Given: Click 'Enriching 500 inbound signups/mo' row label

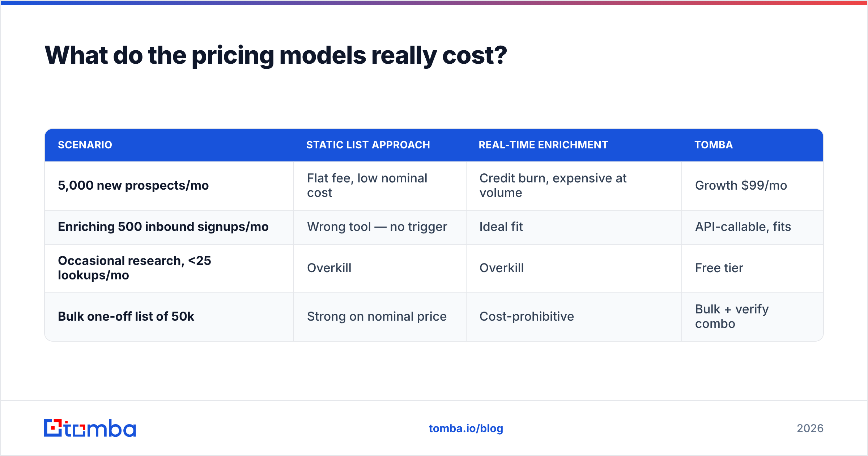Looking at the screenshot, I should pyautogui.click(x=163, y=227).
